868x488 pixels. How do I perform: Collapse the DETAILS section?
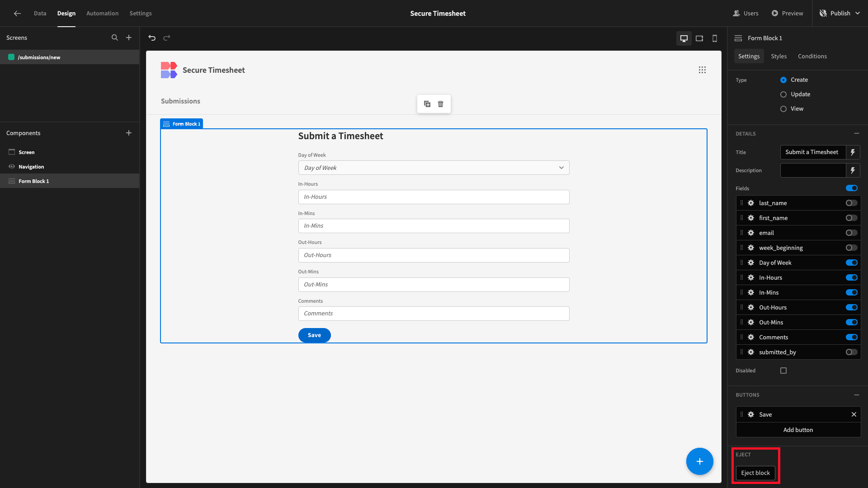click(856, 134)
